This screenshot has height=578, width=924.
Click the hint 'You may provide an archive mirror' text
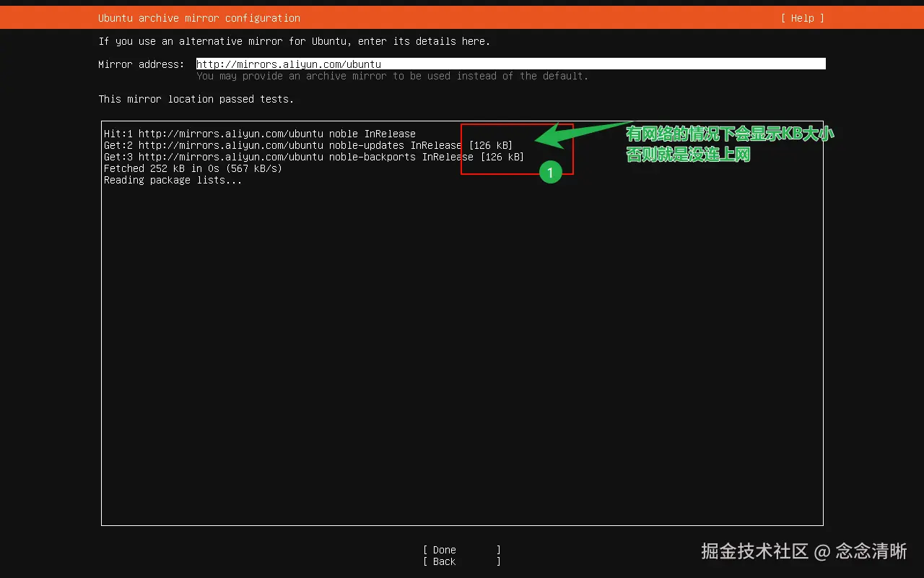click(392, 76)
